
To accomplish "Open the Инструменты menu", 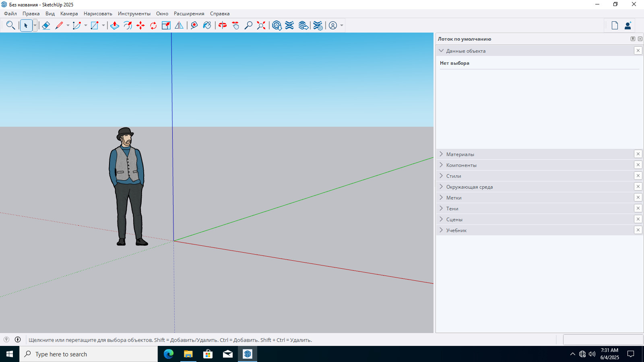I will point(134,14).
